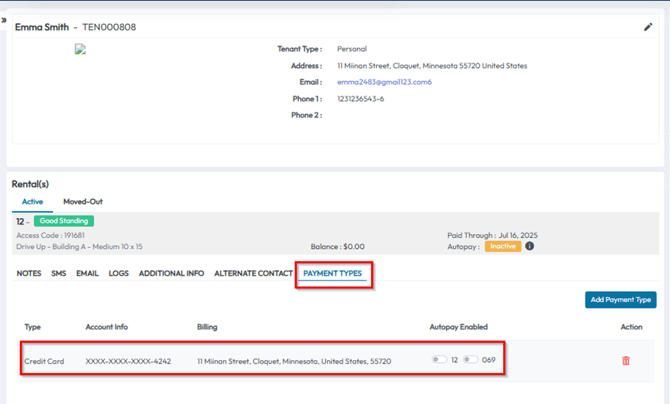Delete the credit card payment type
This screenshot has height=404, width=670.
pos(626,361)
